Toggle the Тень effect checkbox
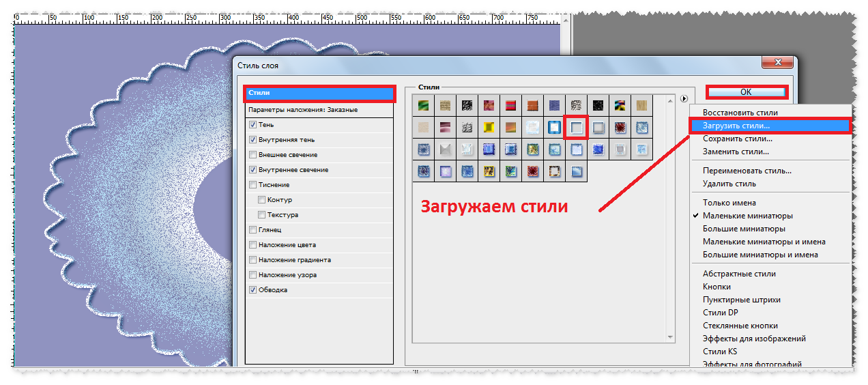The height and width of the screenshot is (385, 868). click(x=253, y=125)
